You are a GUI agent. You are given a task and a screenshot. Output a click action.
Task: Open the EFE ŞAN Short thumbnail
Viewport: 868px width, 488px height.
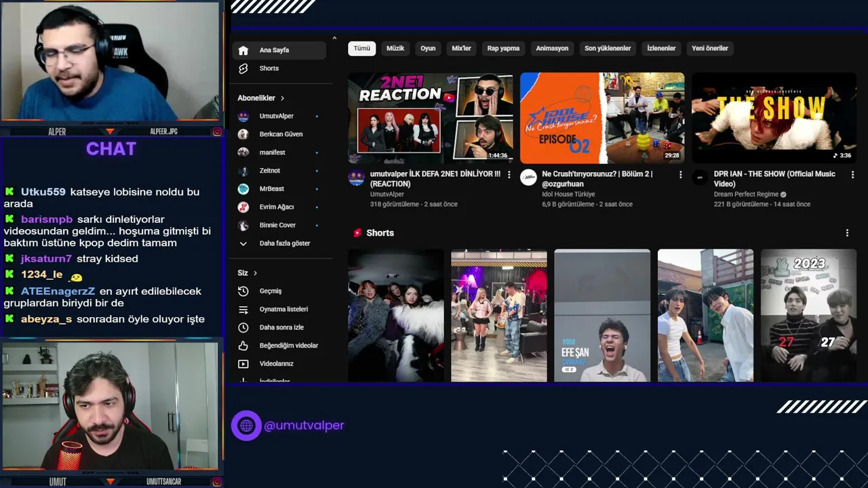point(602,316)
